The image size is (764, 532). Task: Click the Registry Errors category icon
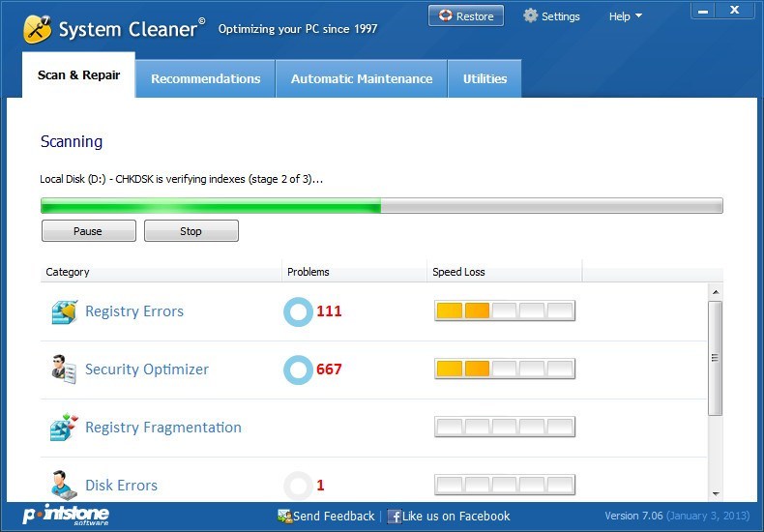[x=65, y=311]
